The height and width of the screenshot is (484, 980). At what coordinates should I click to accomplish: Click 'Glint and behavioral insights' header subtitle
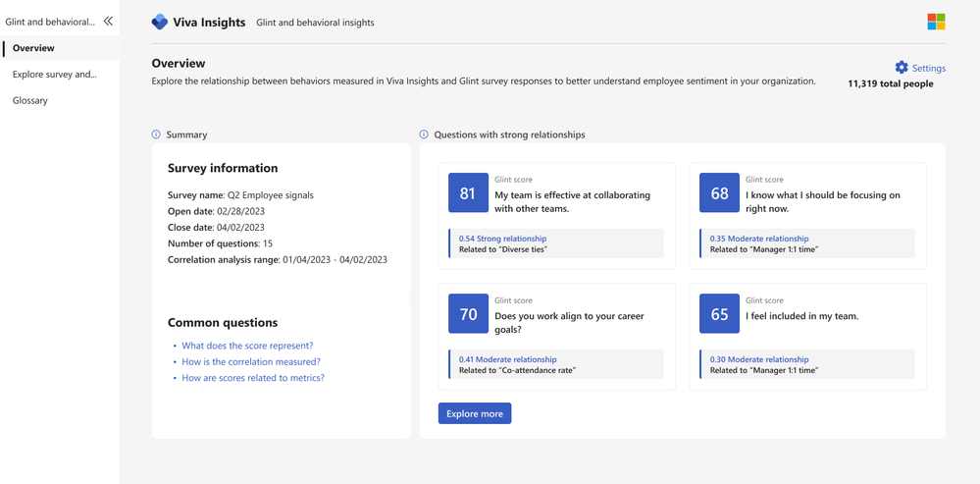(x=316, y=23)
